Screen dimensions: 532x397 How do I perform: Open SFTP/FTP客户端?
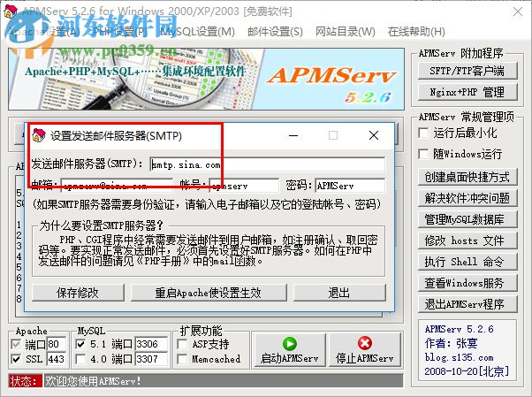point(467,71)
